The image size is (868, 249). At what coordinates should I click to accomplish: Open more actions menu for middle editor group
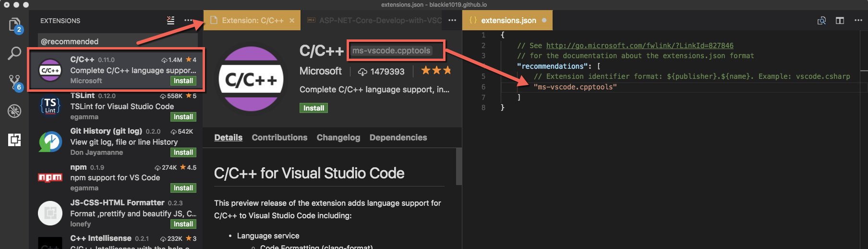[452, 21]
